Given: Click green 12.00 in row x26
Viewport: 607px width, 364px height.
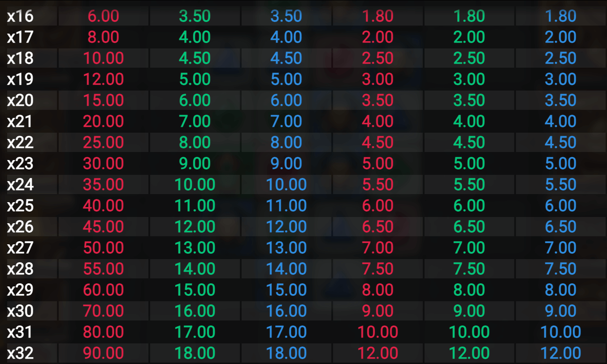Looking at the screenshot, I should click(195, 227).
